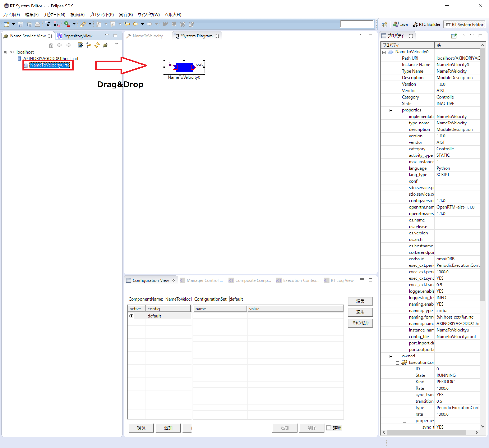Select the default configuration radio button
Viewport: 489px width, 448px height.
pyautogui.click(x=131, y=316)
